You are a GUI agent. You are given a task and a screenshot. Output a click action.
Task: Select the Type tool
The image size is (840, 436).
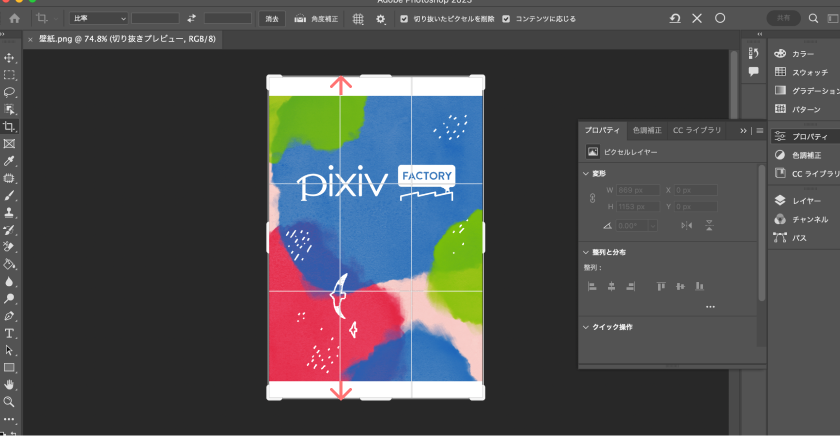coord(9,333)
